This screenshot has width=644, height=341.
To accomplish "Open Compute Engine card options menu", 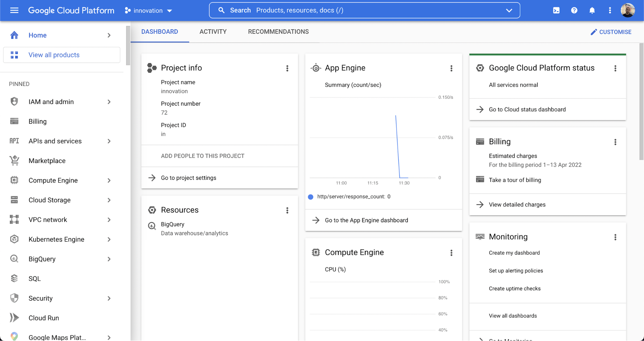I will click(451, 253).
